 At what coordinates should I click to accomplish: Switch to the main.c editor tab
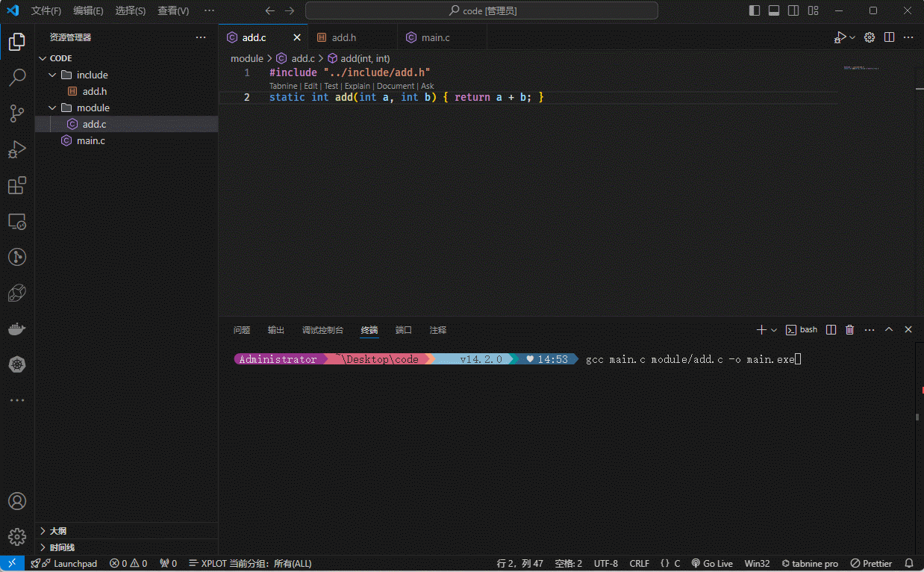[x=435, y=37]
